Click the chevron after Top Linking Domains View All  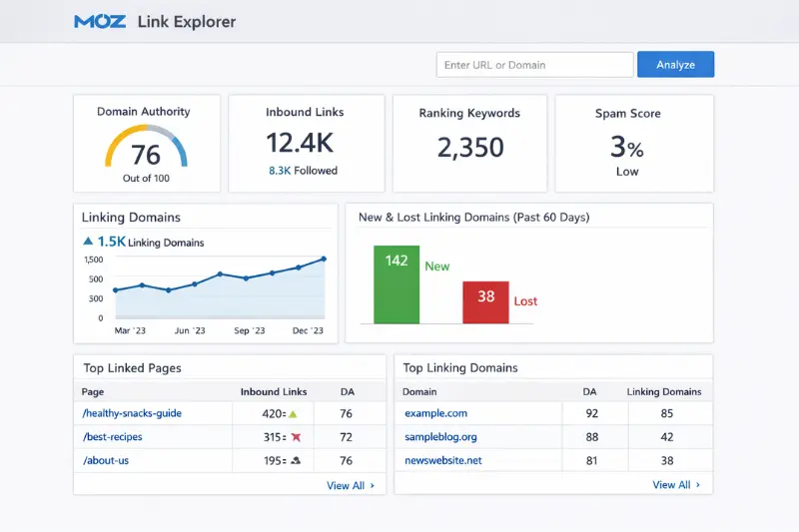698,485
